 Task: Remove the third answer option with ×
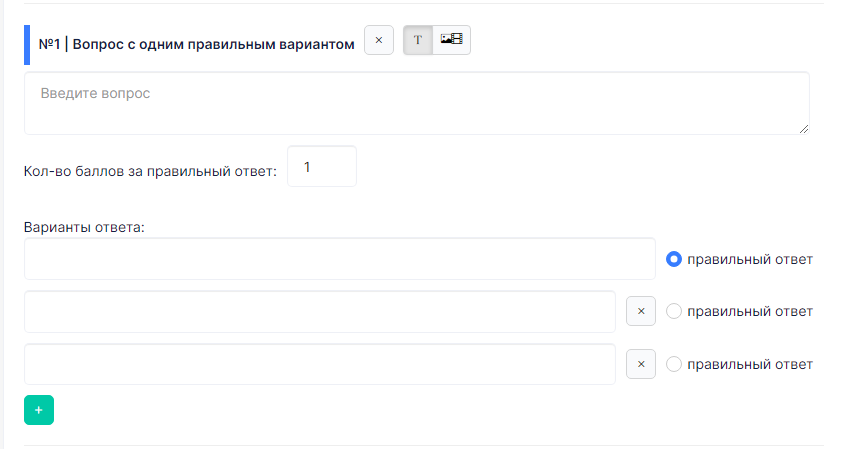641,364
